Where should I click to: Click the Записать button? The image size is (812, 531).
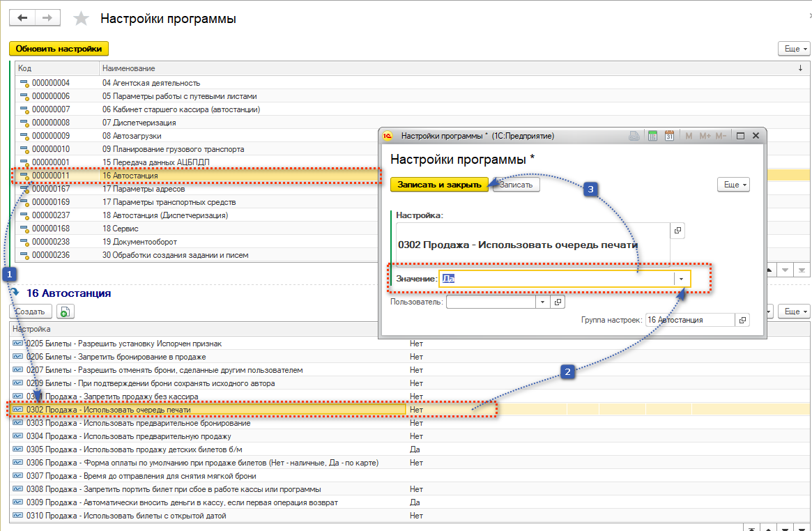pyautogui.click(x=516, y=185)
